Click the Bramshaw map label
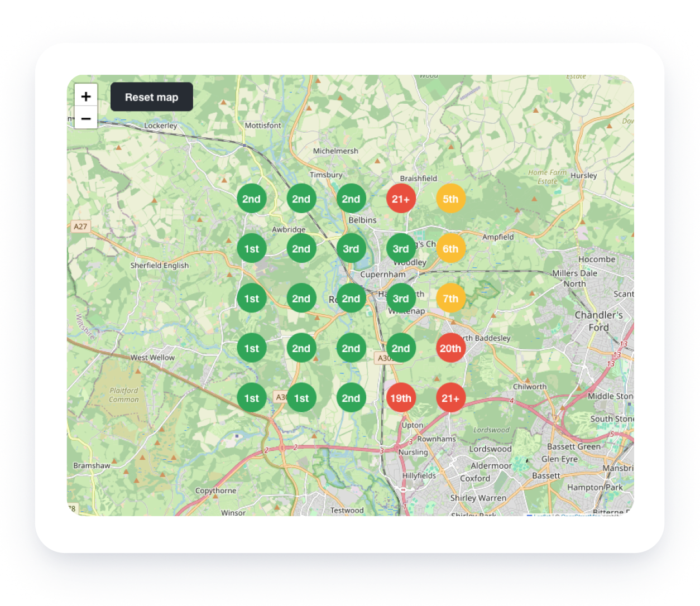This screenshot has width=700, height=606. pyautogui.click(x=92, y=465)
